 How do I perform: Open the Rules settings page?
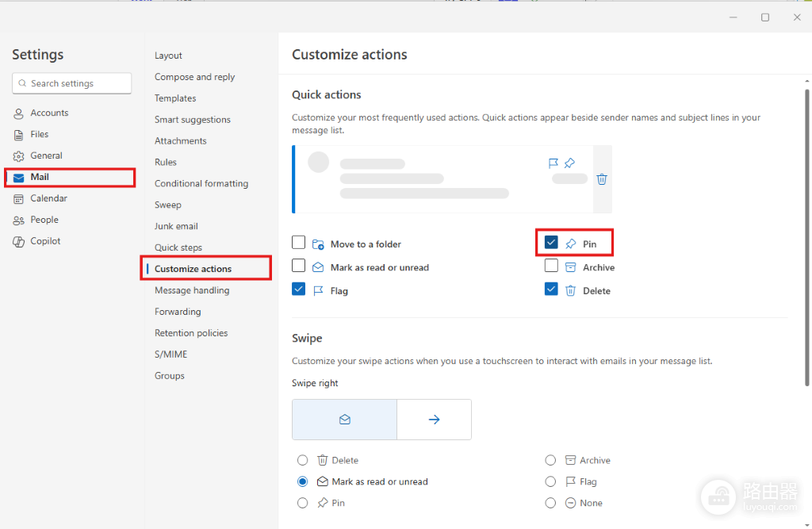[x=166, y=162]
